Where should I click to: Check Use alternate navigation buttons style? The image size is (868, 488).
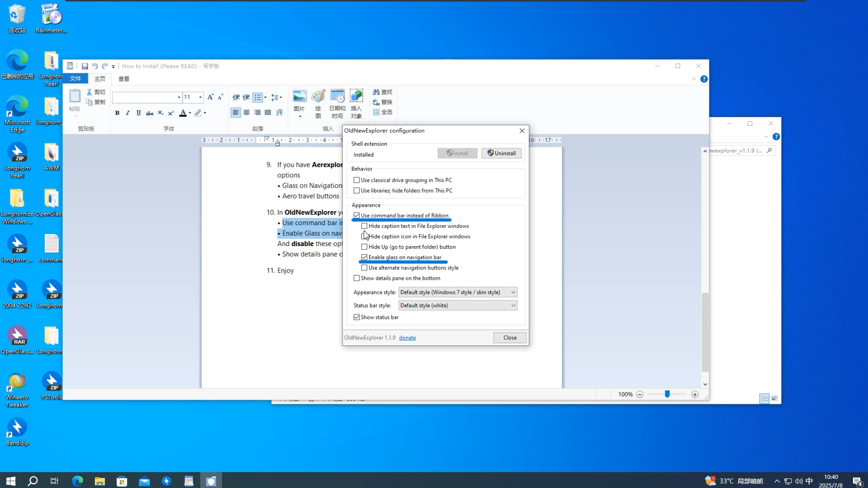click(365, 267)
